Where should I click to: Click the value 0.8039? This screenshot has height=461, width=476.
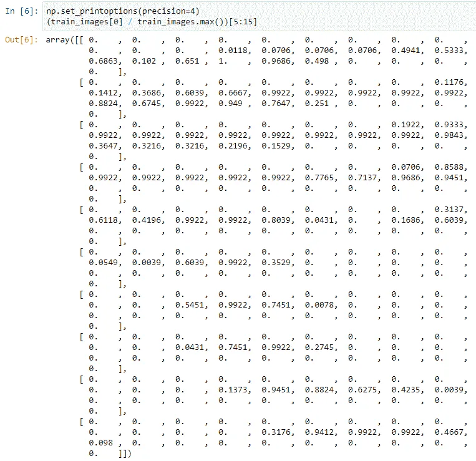276,220
